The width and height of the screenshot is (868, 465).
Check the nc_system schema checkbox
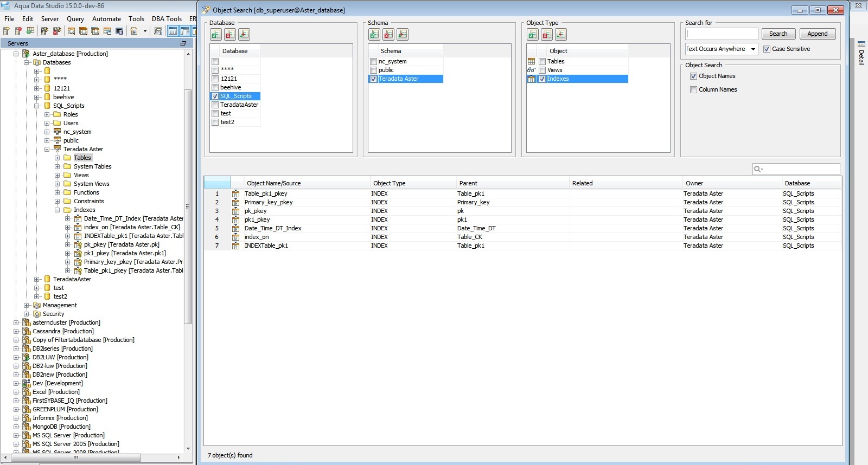pyautogui.click(x=373, y=61)
